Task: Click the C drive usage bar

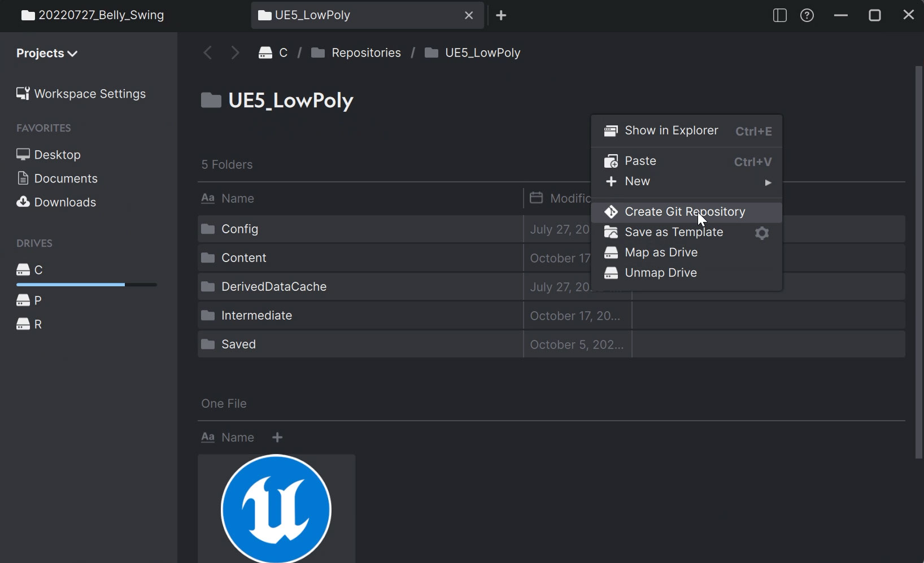Action: click(86, 285)
